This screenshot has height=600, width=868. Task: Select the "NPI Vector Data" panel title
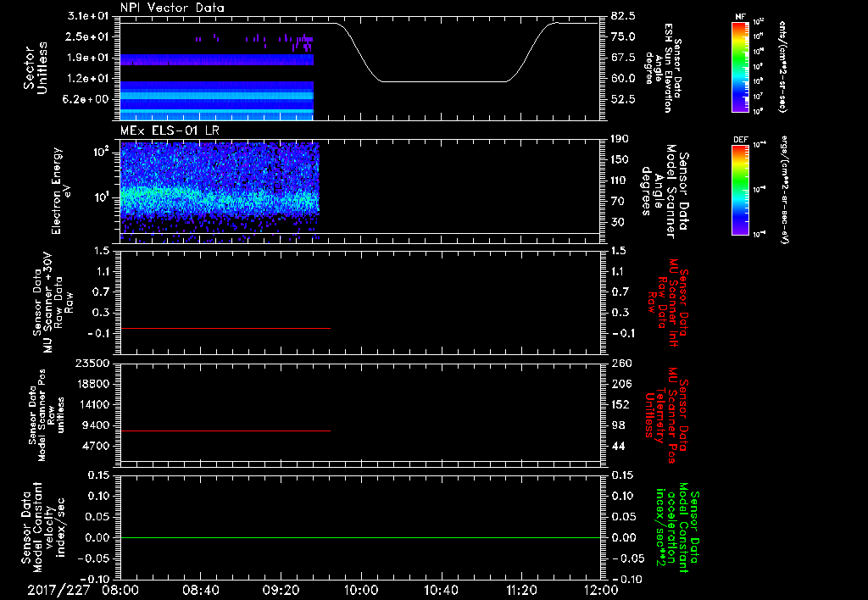pos(172,8)
